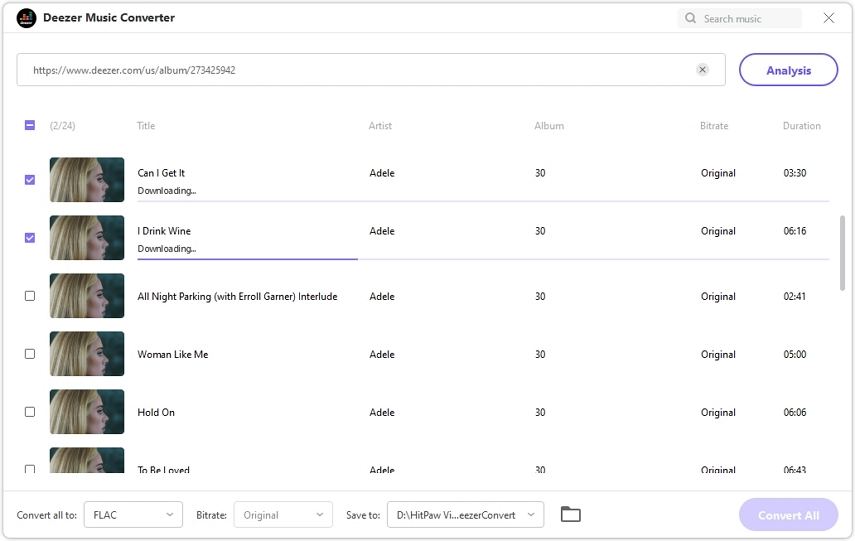Viewport: 855px width, 541px height.
Task: Toggle the select-all tracks checkbox
Action: click(30, 125)
